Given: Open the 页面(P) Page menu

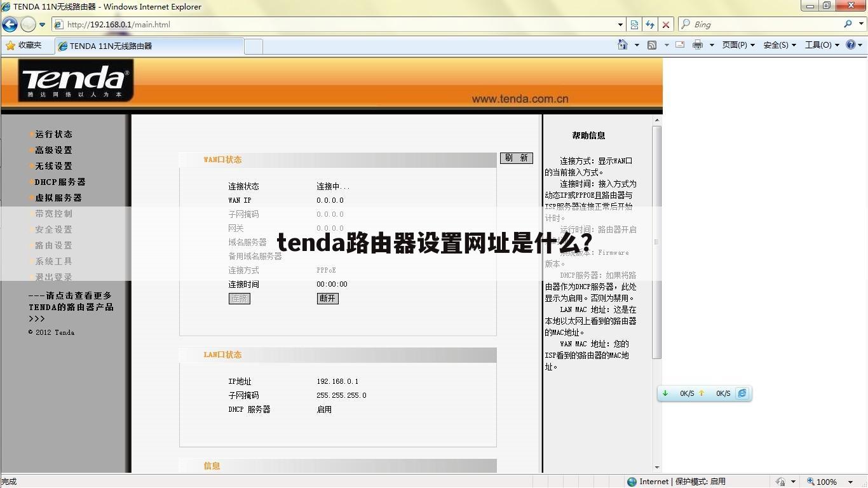Looking at the screenshot, I should pyautogui.click(x=738, y=45).
